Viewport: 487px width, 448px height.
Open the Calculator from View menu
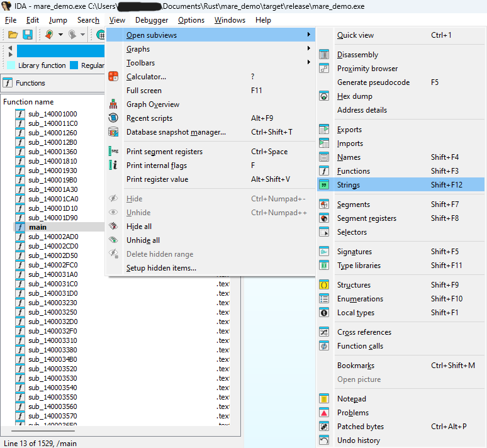tap(146, 77)
